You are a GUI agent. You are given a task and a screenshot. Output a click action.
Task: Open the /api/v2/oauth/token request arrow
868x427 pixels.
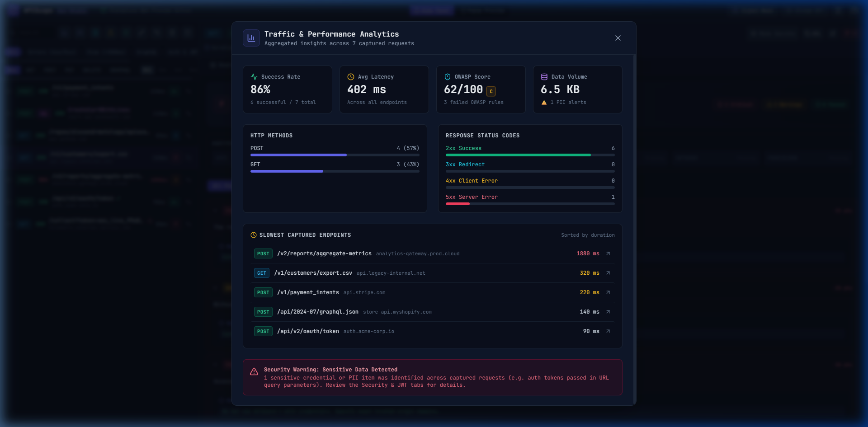pyautogui.click(x=608, y=331)
